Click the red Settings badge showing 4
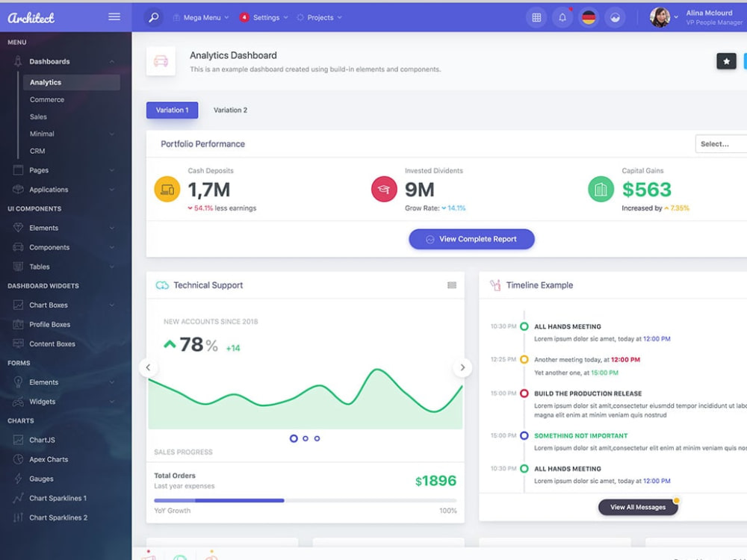Image resolution: width=747 pixels, height=560 pixels. click(244, 18)
